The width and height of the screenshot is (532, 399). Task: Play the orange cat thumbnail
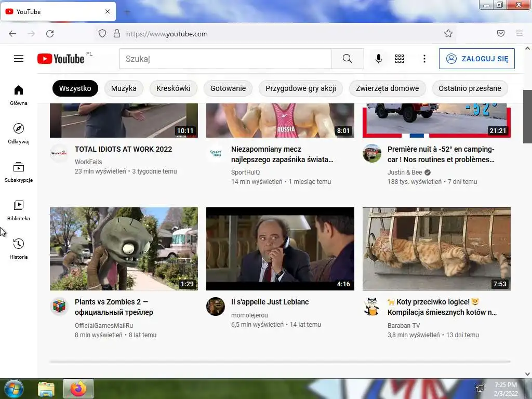[x=436, y=249]
